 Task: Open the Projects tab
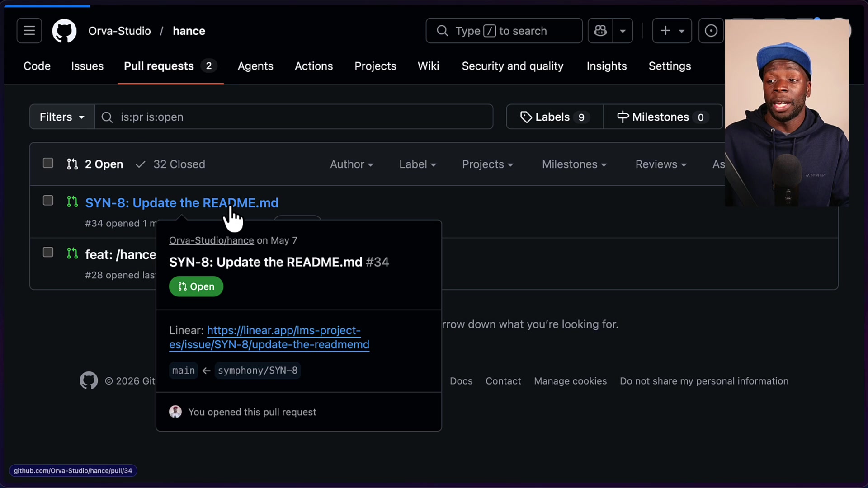point(375,66)
